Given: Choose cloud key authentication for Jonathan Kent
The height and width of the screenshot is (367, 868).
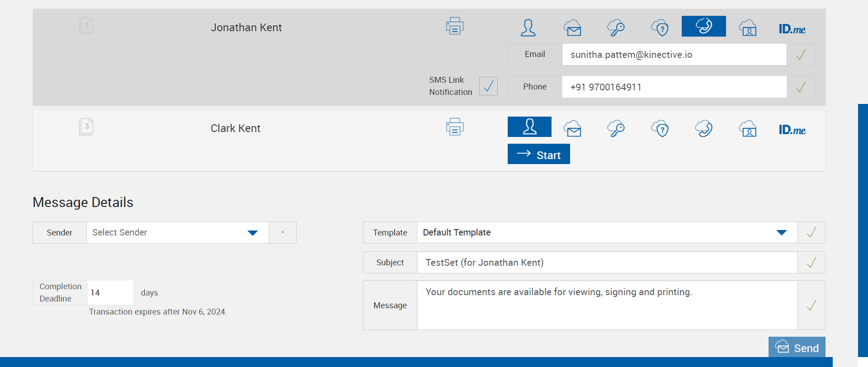Looking at the screenshot, I should coord(616,28).
